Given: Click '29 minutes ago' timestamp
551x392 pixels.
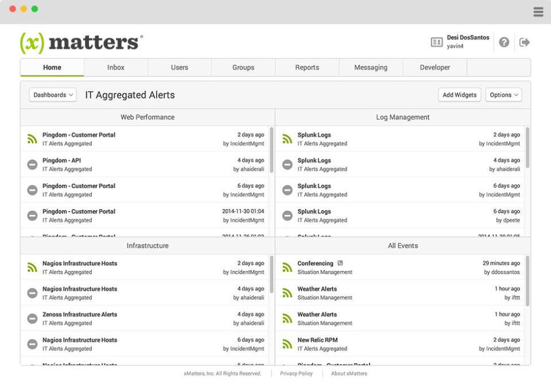Looking at the screenshot, I should (501, 263).
